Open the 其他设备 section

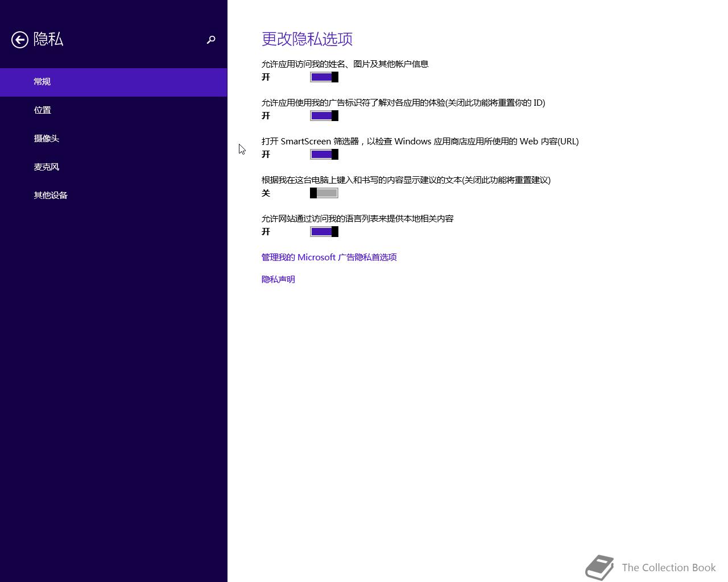click(x=114, y=196)
